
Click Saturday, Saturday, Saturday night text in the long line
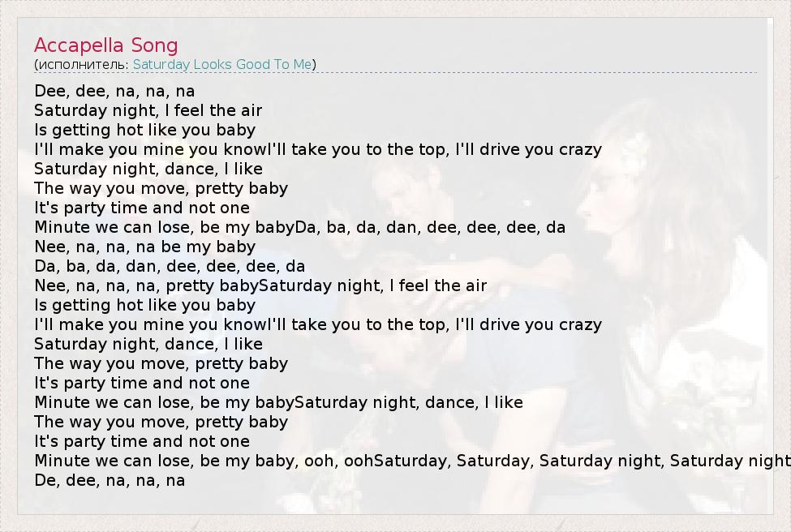tap(519, 461)
